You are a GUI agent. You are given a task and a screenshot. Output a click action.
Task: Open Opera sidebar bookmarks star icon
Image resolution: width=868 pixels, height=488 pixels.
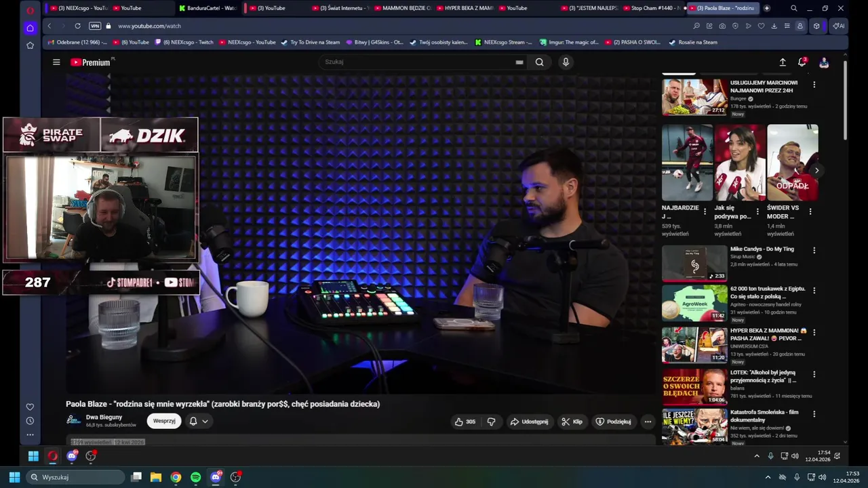tap(30, 45)
